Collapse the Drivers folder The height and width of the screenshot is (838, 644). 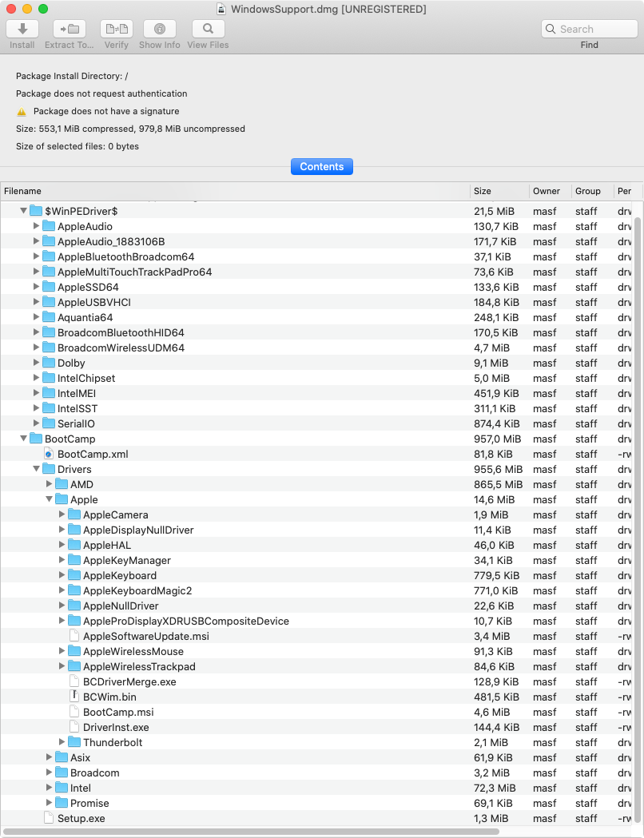click(36, 469)
